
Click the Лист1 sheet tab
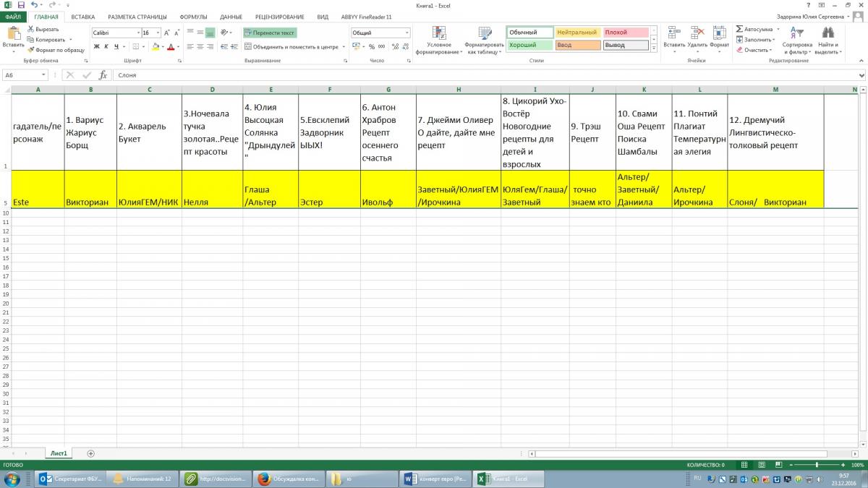click(x=58, y=453)
